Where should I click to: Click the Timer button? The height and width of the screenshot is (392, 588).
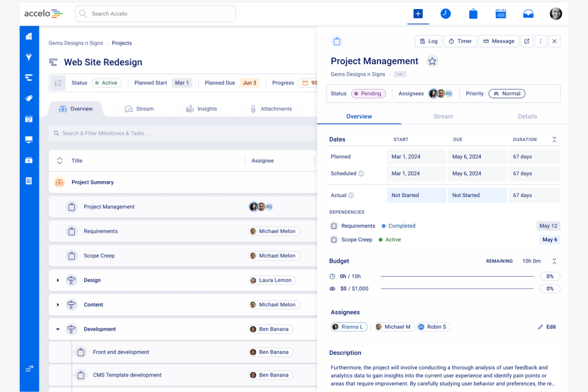click(460, 41)
